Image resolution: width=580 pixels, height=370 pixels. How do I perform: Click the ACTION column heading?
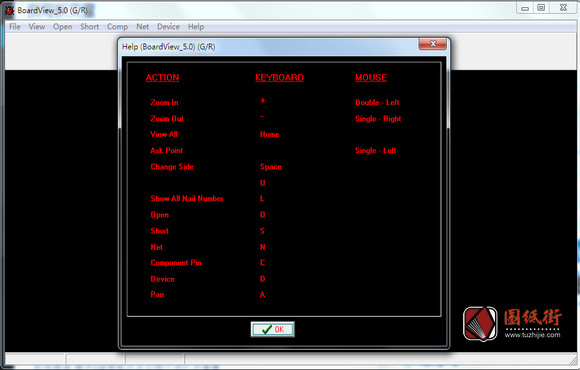point(162,78)
